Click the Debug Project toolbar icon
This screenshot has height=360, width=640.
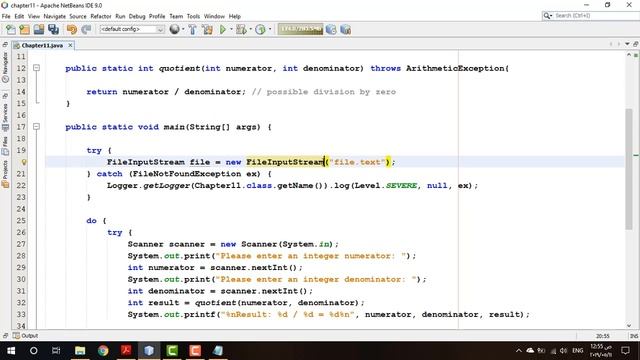point(241,29)
